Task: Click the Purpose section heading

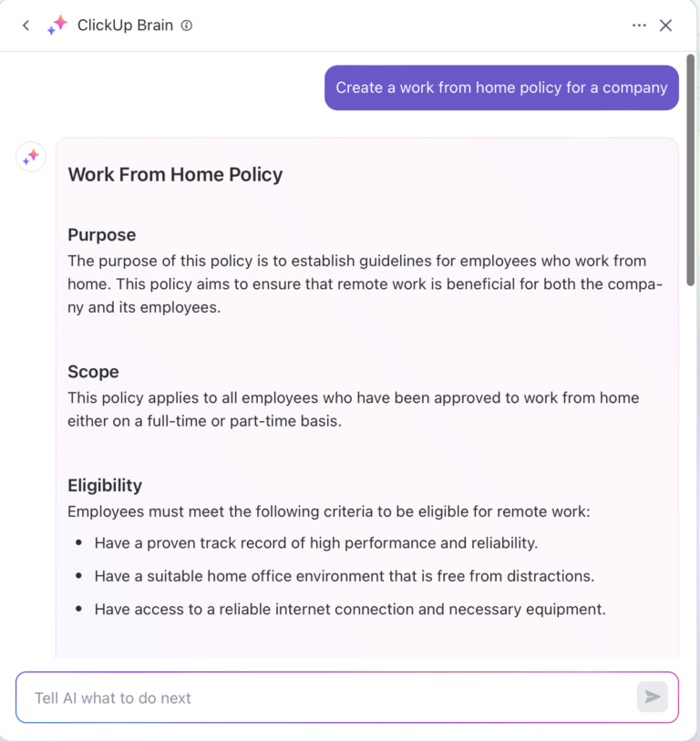Action: pyautogui.click(x=101, y=234)
